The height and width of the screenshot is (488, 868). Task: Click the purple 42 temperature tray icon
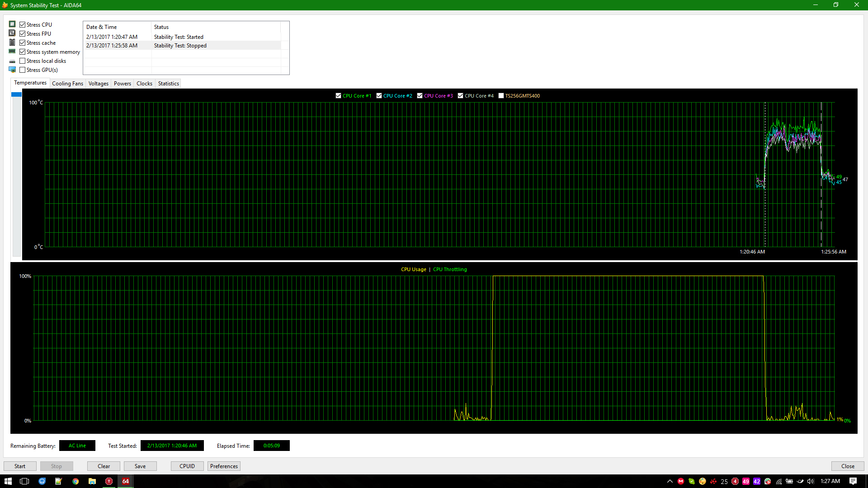[x=757, y=481]
